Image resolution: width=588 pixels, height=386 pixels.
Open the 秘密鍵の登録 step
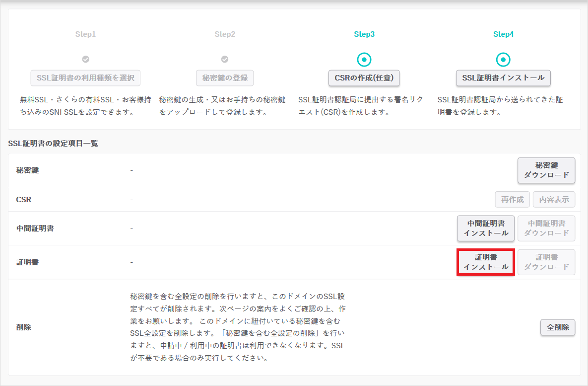click(225, 77)
